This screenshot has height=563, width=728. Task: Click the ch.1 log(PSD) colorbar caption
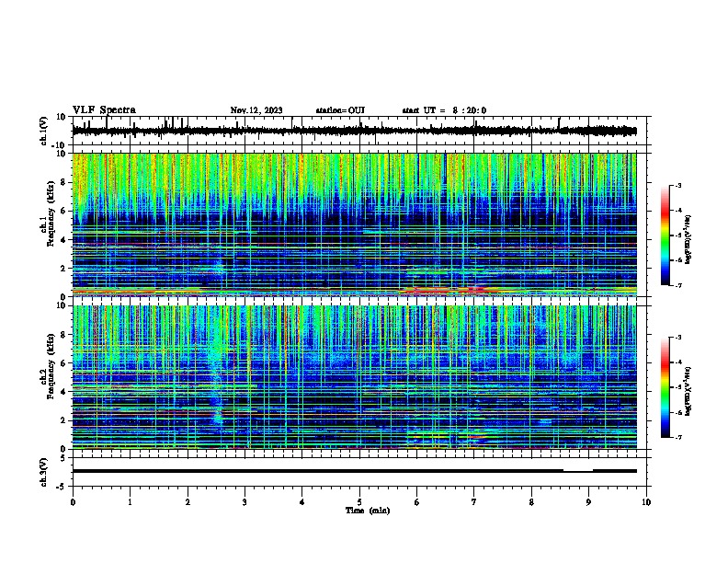pos(688,240)
